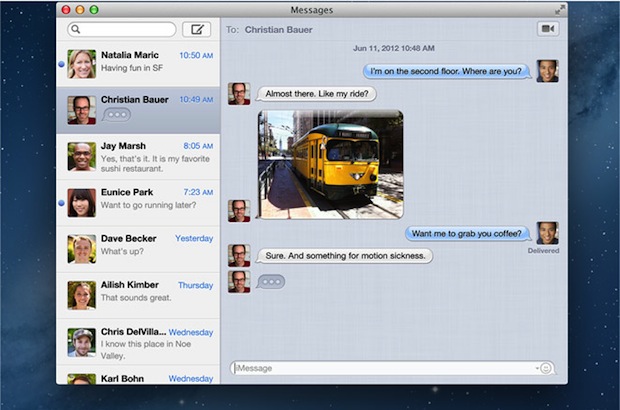Viewport: 620px width, 410px height.
Task: Start a FaceTime video call
Action: coord(548,29)
